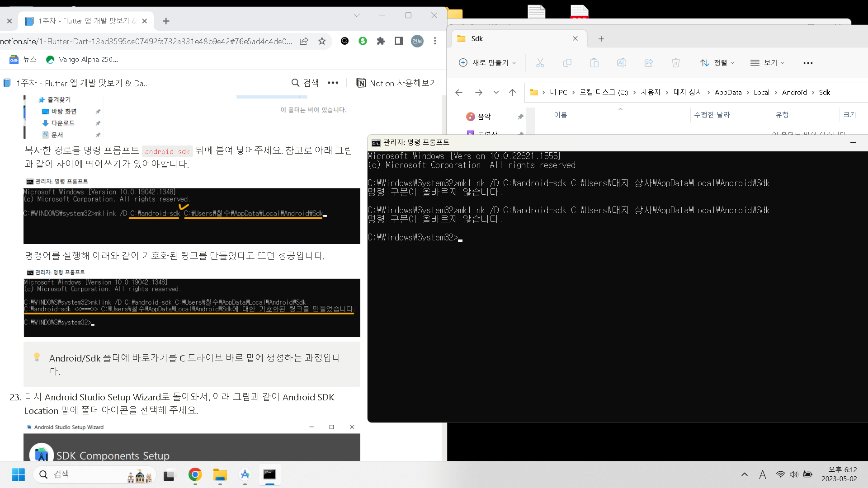Open the Wi-Fi network tray icon
The width and height of the screenshot is (868, 488).
point(780,474)
